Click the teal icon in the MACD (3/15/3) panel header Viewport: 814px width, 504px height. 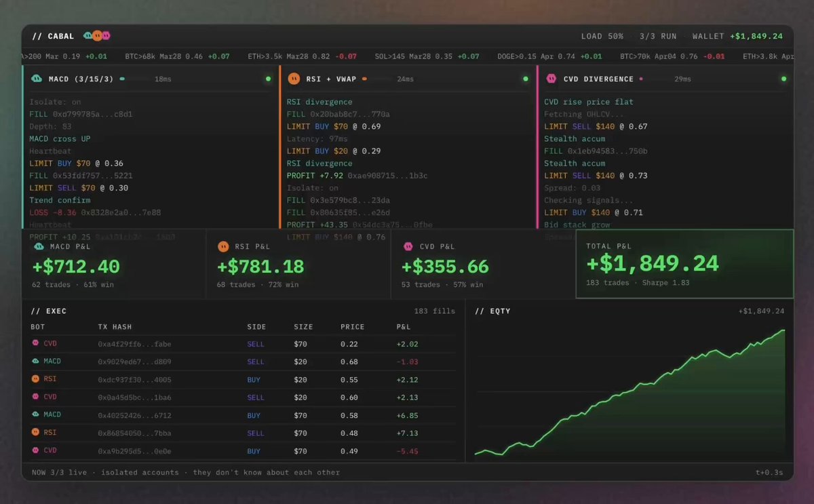(37, 79)
